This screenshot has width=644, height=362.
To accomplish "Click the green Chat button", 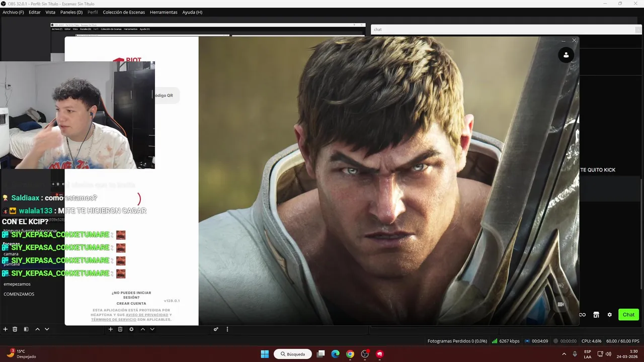I will point(628,315).
